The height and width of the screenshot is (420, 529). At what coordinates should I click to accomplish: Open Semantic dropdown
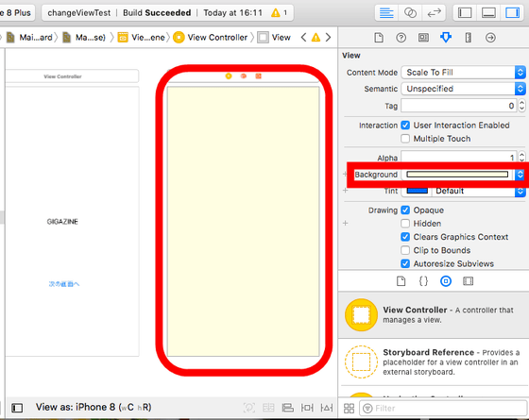pos(463,89)
